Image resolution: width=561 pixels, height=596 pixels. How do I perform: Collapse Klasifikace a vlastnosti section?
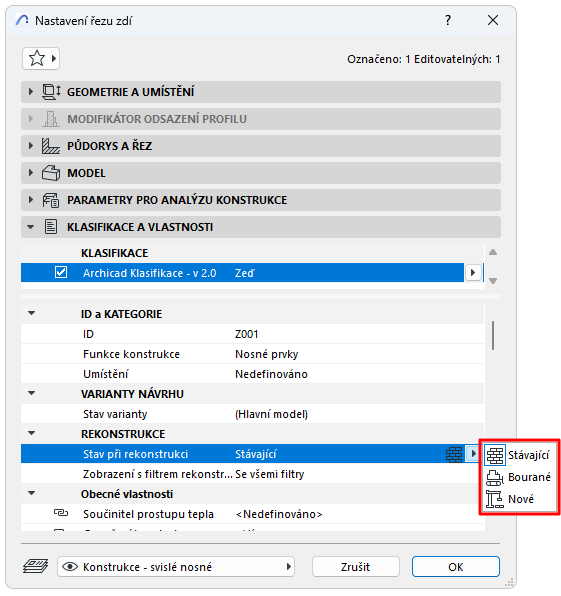pos(31,227)
